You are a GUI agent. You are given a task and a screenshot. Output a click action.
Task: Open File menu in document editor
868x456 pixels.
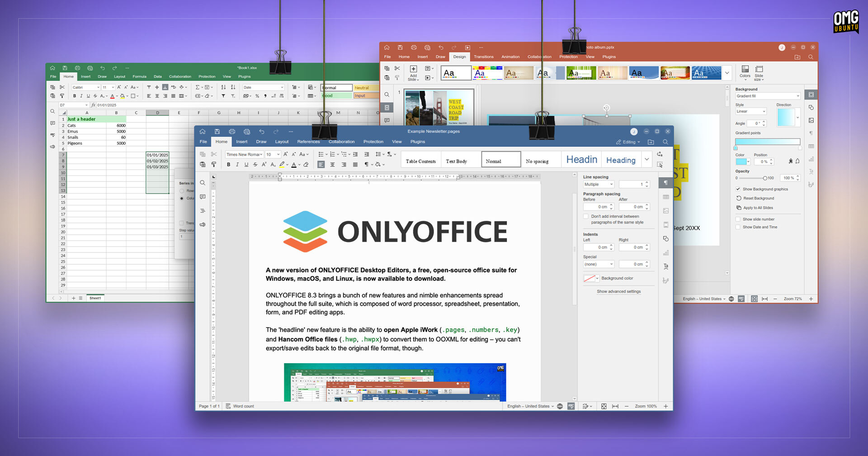tap(203, 142)
